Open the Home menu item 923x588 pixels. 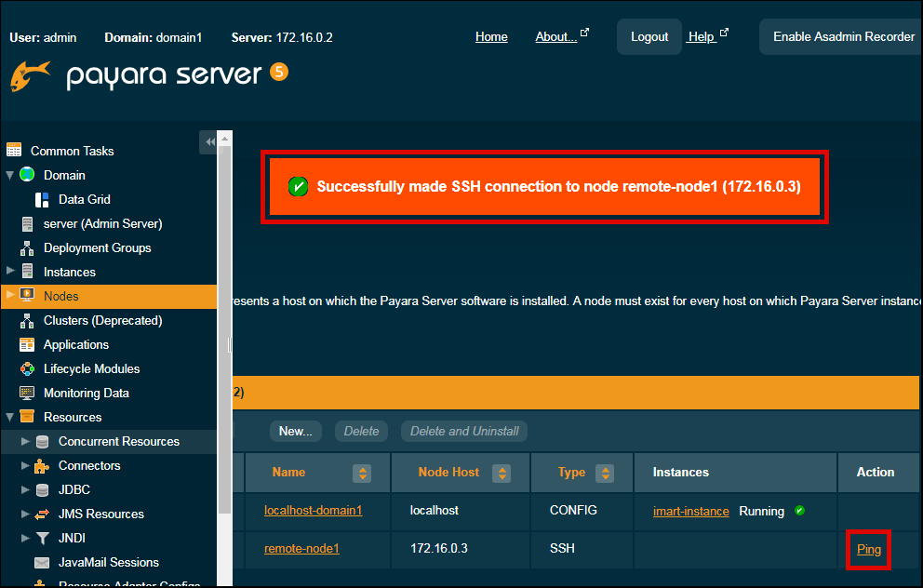(x=491, y=36)
